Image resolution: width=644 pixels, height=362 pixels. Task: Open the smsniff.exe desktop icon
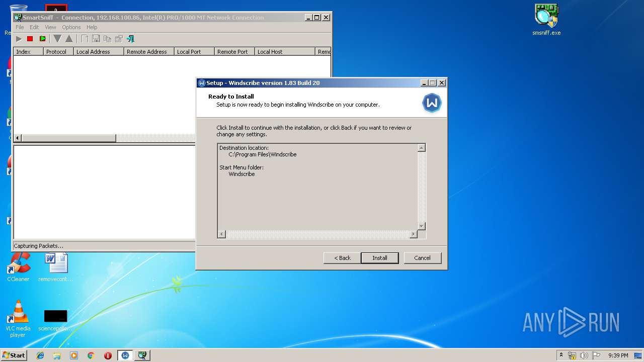(546, 20)
